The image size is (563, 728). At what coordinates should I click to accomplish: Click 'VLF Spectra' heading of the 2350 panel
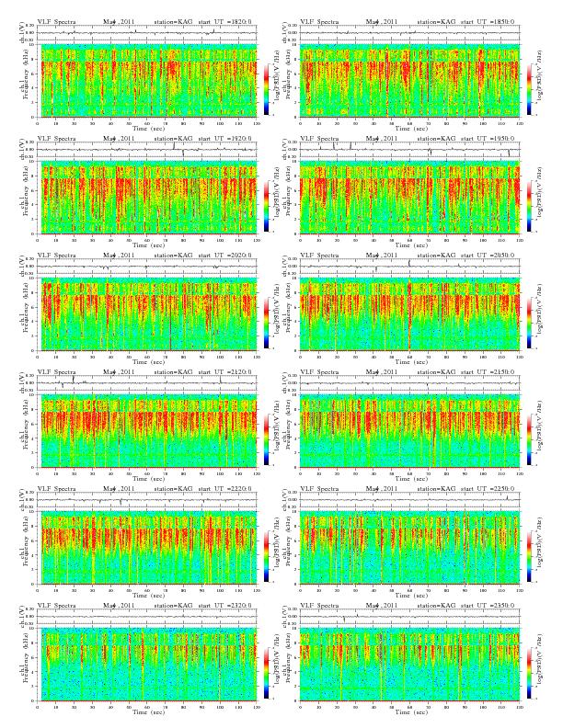click(319, 606)
